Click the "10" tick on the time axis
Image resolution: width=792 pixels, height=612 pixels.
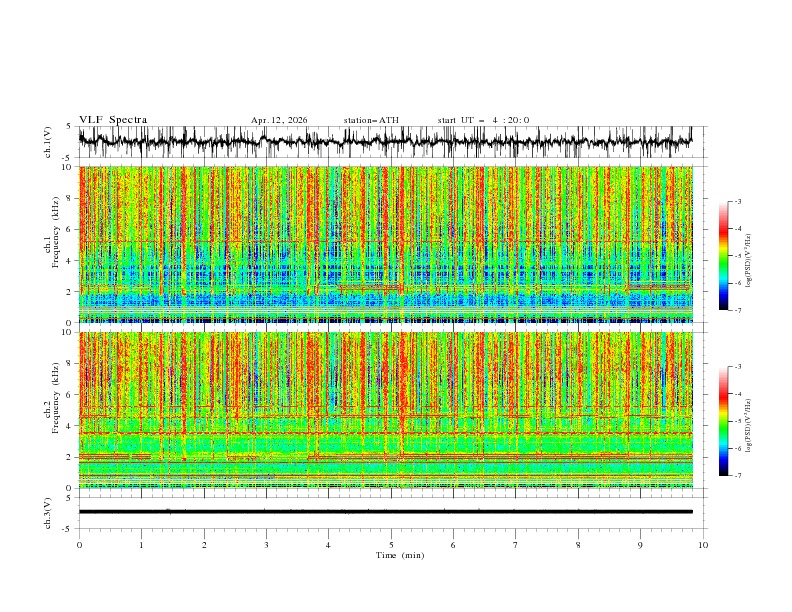point(703,545)
